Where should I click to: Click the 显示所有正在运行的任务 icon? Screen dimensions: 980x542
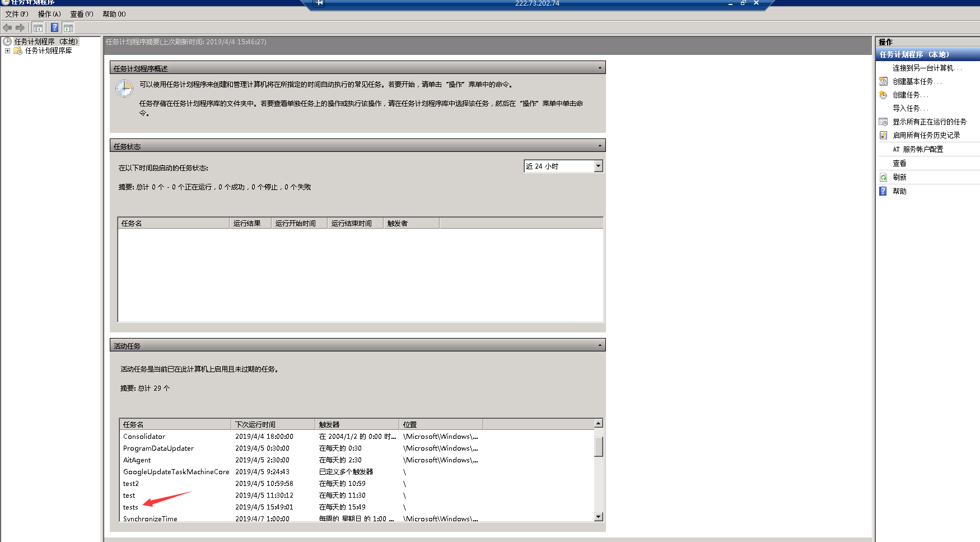(x=883, y=122)
